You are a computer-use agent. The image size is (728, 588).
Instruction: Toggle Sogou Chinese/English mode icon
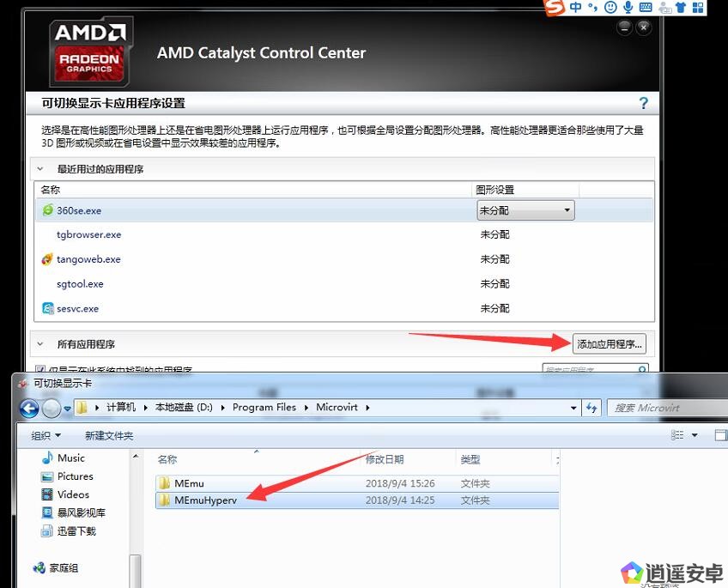[575, 8]
